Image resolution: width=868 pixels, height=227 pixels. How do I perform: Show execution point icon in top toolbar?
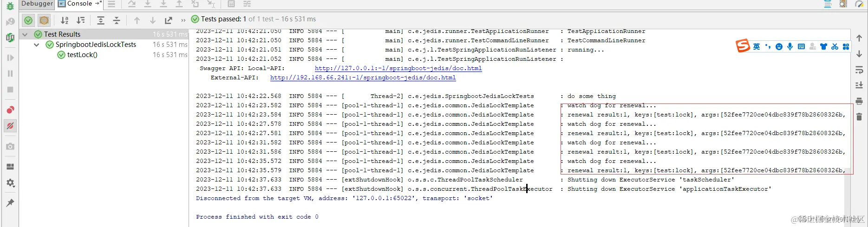111,4
